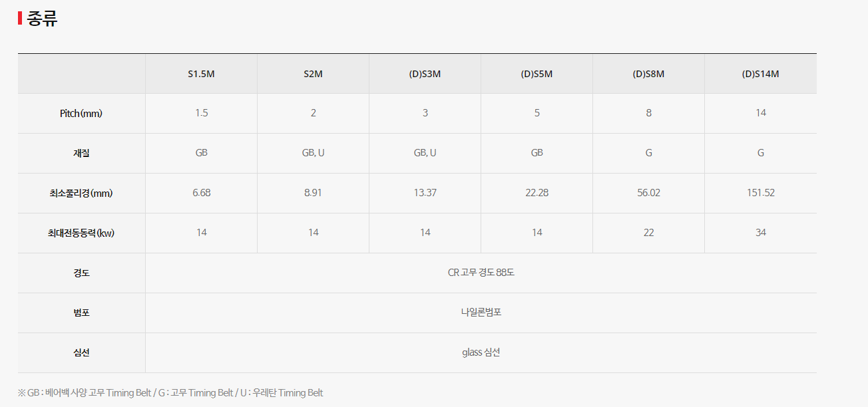Click the (D)S3M column header

coord(425,74)
